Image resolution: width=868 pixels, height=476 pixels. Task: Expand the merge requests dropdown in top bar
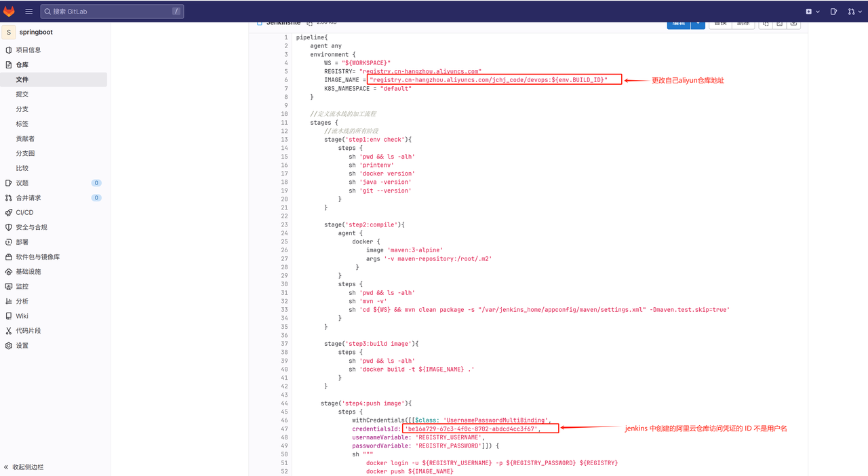(x=854, y=12)
